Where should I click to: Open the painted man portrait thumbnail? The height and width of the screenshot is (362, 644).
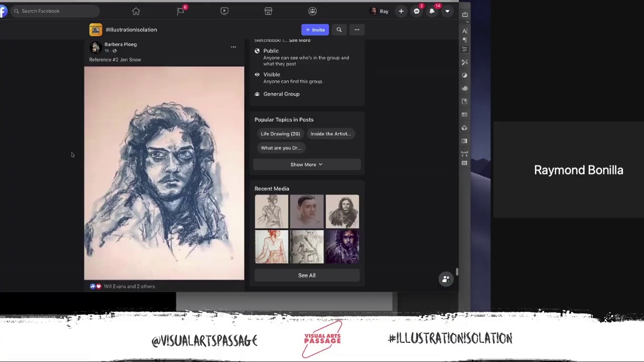pyautogui.click(x=307, y=212)
